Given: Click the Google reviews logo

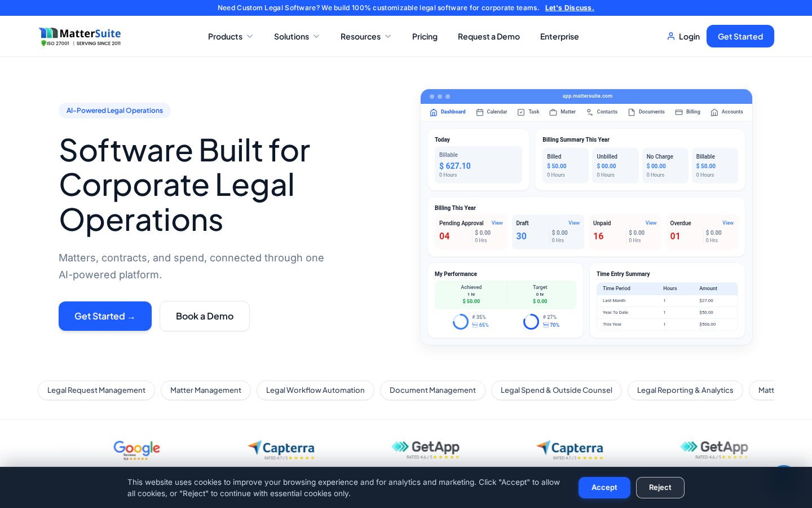Looking at the screenshot, I should click(136, 450).
